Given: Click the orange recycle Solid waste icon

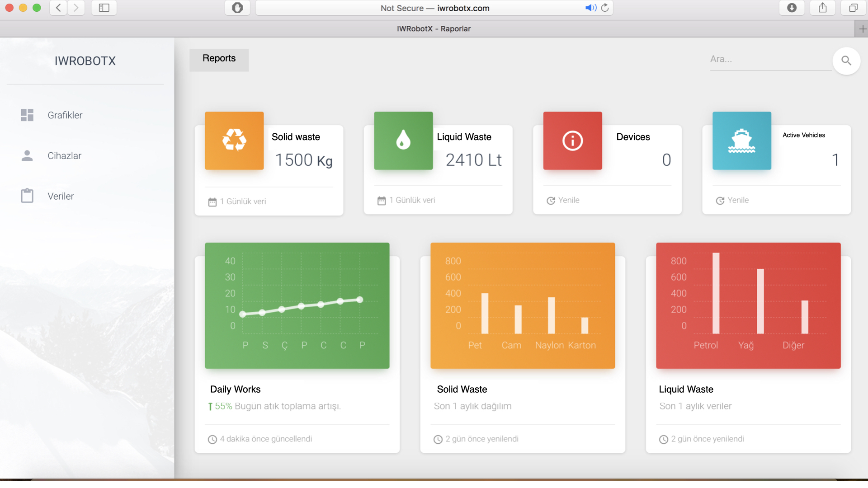Looking at the screenshot, I should pos(234,141).
